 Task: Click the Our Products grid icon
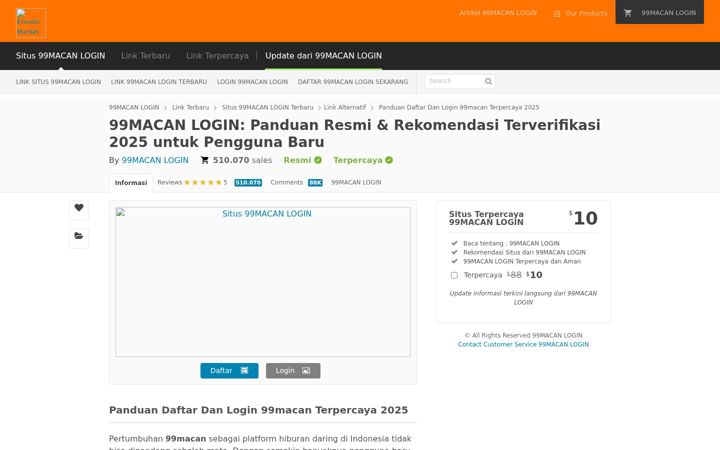pyautogui.click(x=557, y=14)
